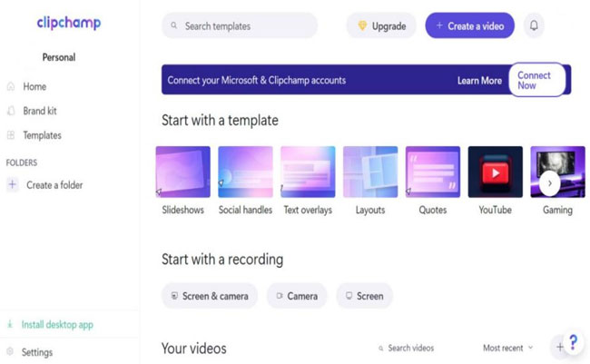The height and width of the screenshot is (364, 590).
Task: Start a Screen recording
Action: coord(365,296)
